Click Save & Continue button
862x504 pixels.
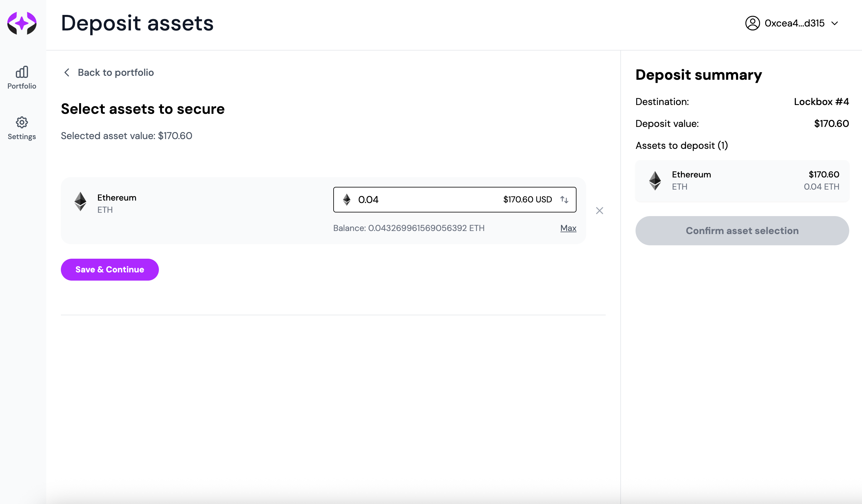[110, 269]
